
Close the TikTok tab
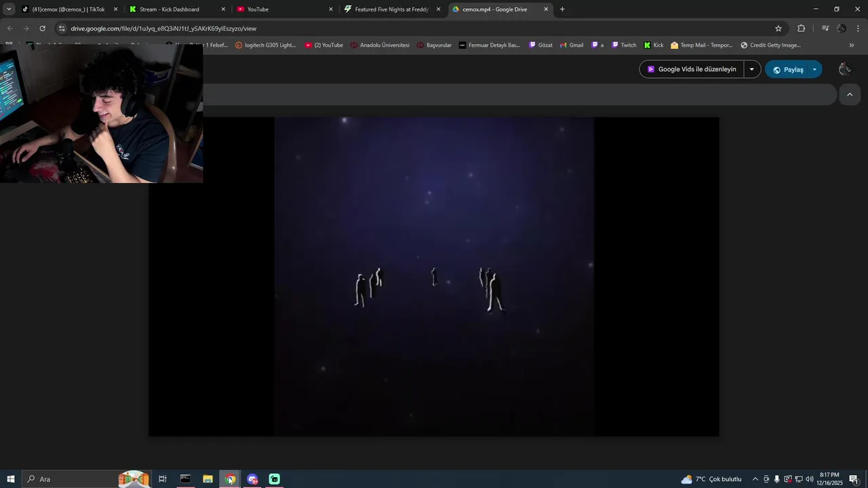pos(115,9)
